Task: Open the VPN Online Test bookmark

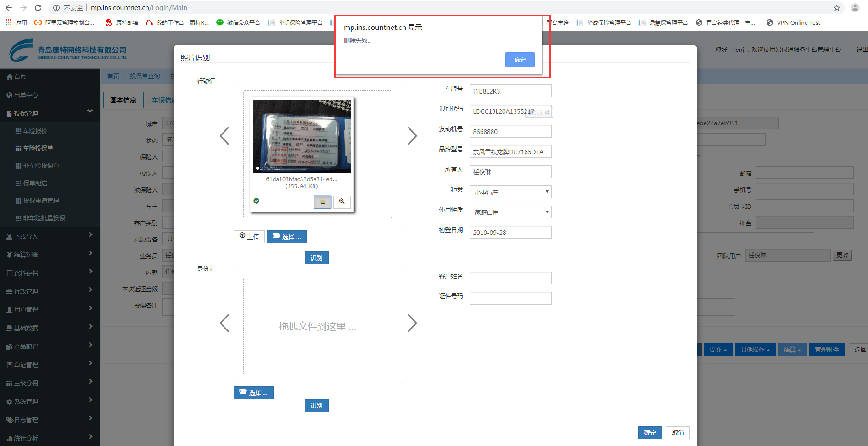Action: (793, 22)
